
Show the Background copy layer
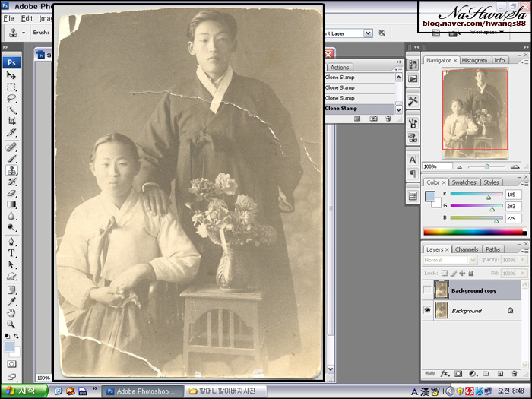coord(428,290)
